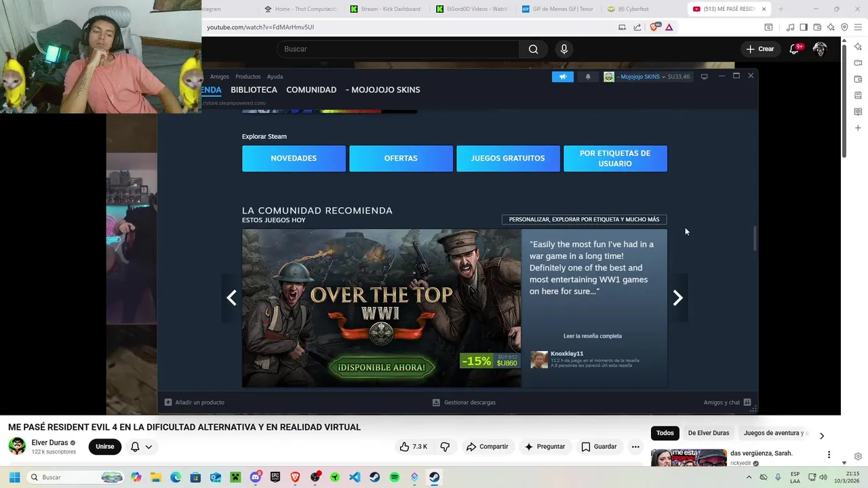Open Brave playlist music note icon
The height and width of the screenshot is (488, 868).
click(x=790, y=27)
